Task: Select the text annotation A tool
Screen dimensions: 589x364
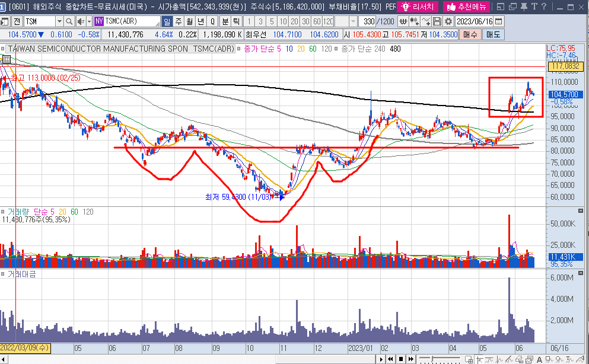Action: (x=539, y=359)
